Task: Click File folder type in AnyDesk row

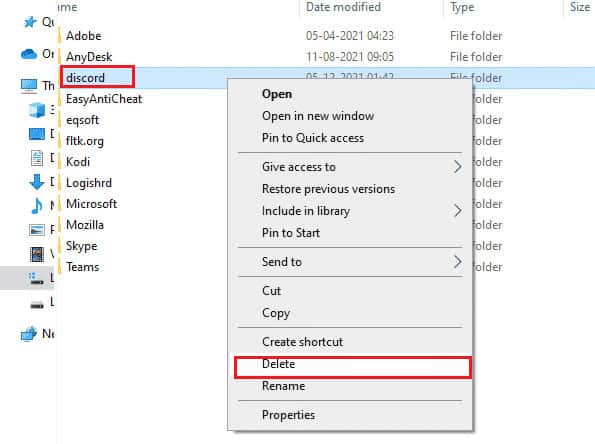Action: pyautogui.click(x=476, y=57)
